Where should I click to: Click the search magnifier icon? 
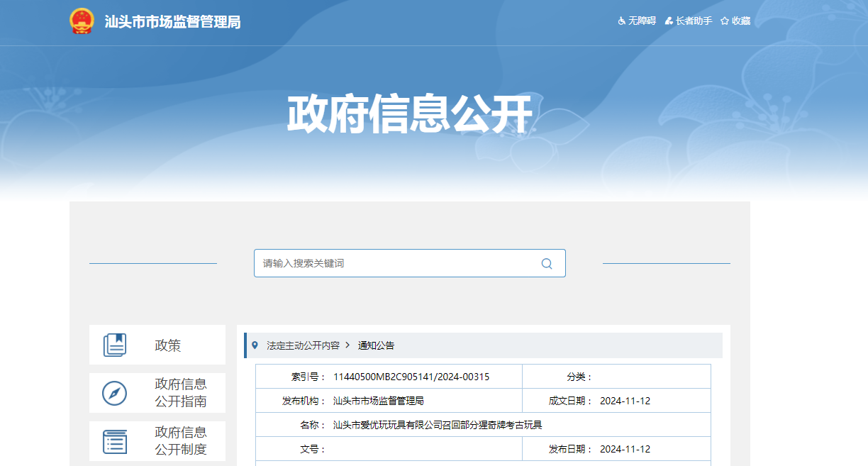[x=547, y=263]
